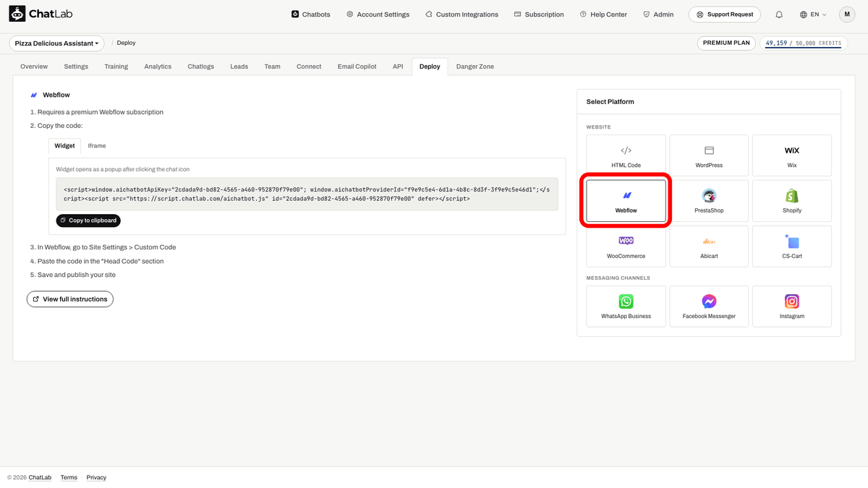The width and height of the screenshot is (868, 488).
Task: Switch to the Email Copilot tab
Action: click(357, 67)
